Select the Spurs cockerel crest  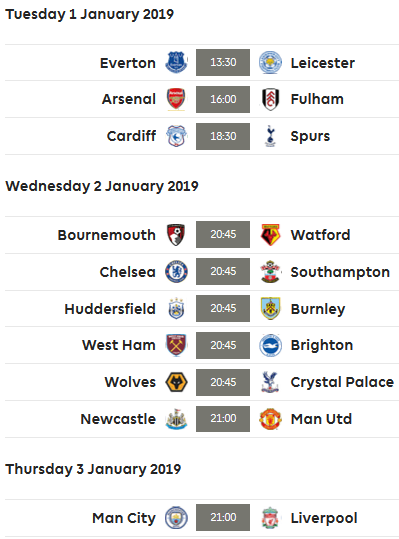[x=270, y=136]
